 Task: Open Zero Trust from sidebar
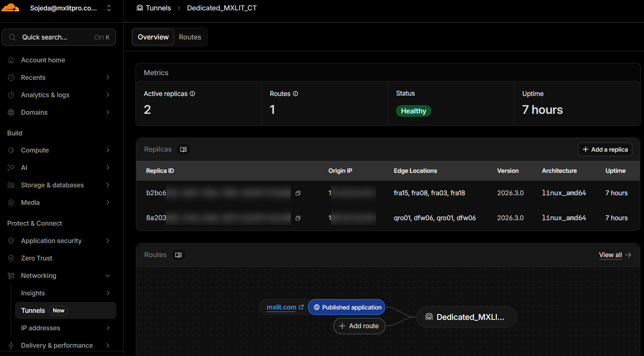37,258
